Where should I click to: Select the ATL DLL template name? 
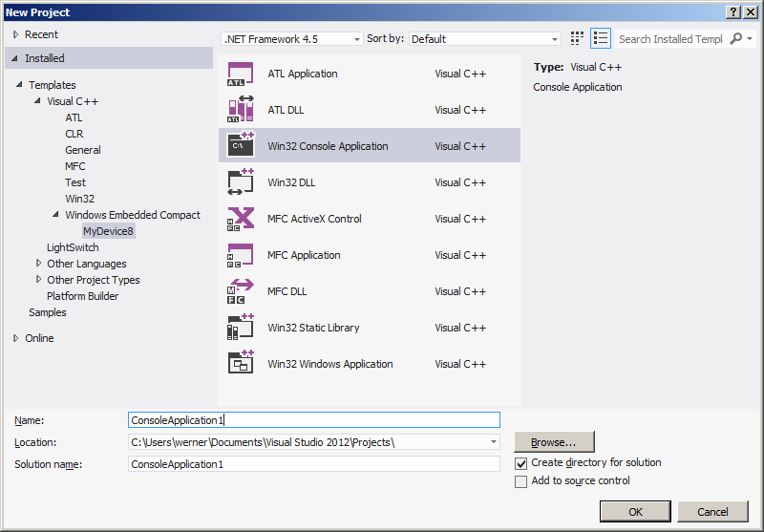tap(286, 110)
